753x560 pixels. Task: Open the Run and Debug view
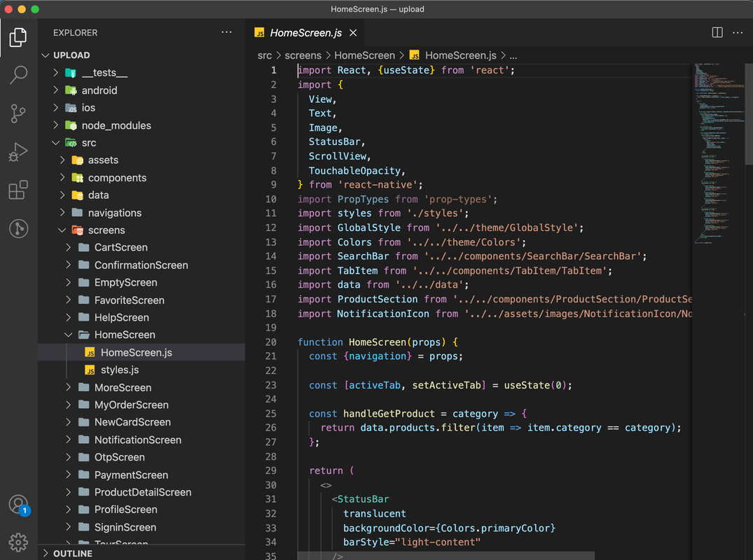[18, 152]
